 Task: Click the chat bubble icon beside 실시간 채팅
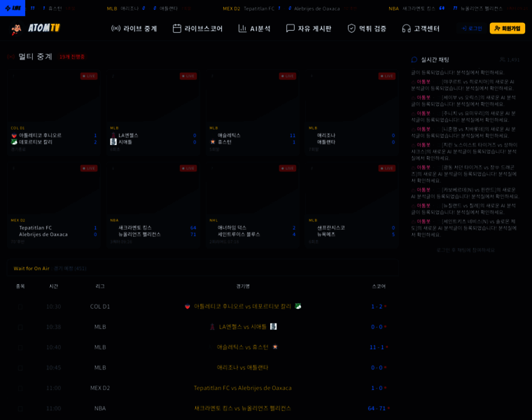click(x=414, y=59)
